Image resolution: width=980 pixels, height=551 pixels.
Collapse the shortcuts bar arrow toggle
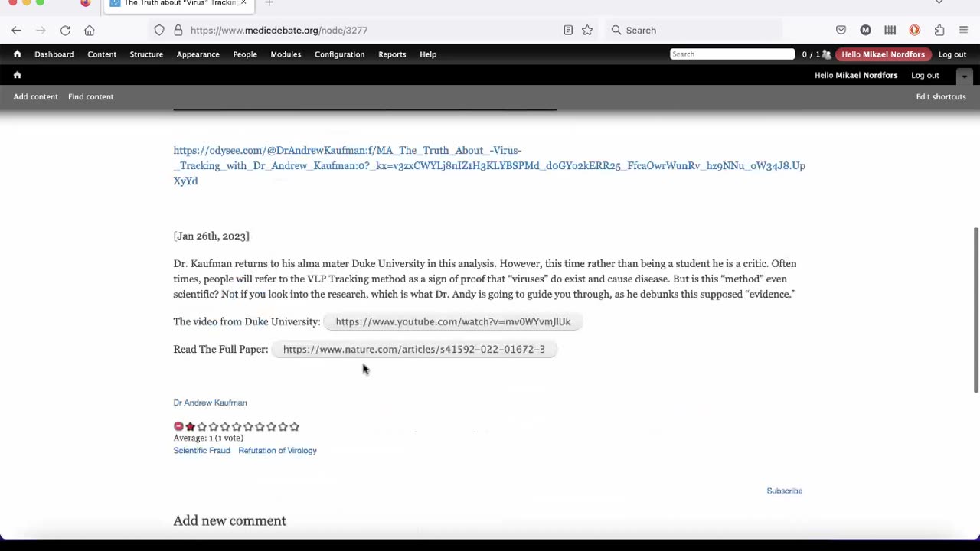(965, 76)
